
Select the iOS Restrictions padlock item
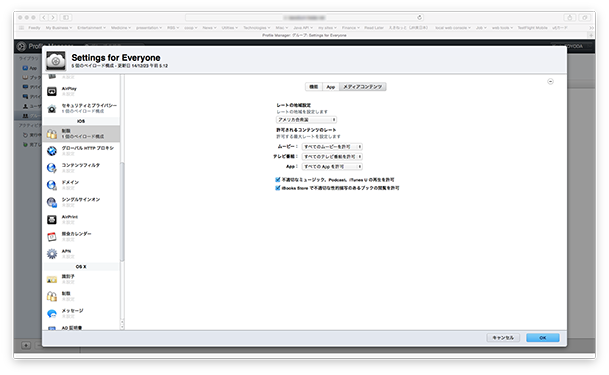pos(82,134)
